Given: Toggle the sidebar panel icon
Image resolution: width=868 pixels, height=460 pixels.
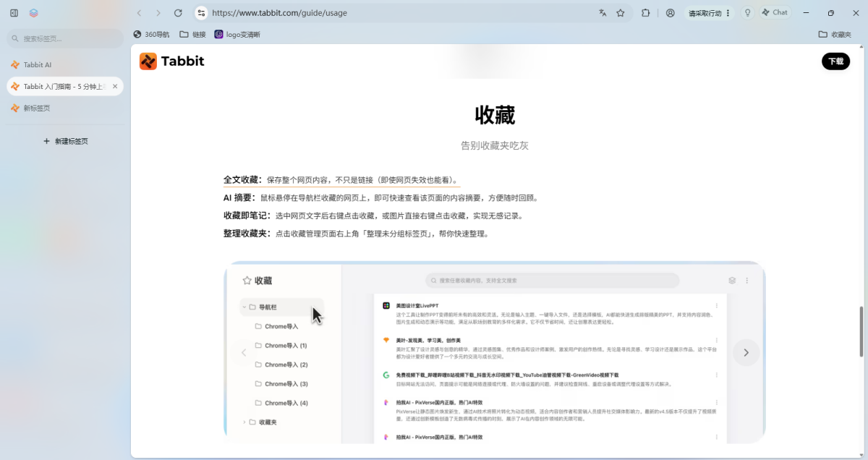Looking at the screenshot, I should tap(14, 13).
